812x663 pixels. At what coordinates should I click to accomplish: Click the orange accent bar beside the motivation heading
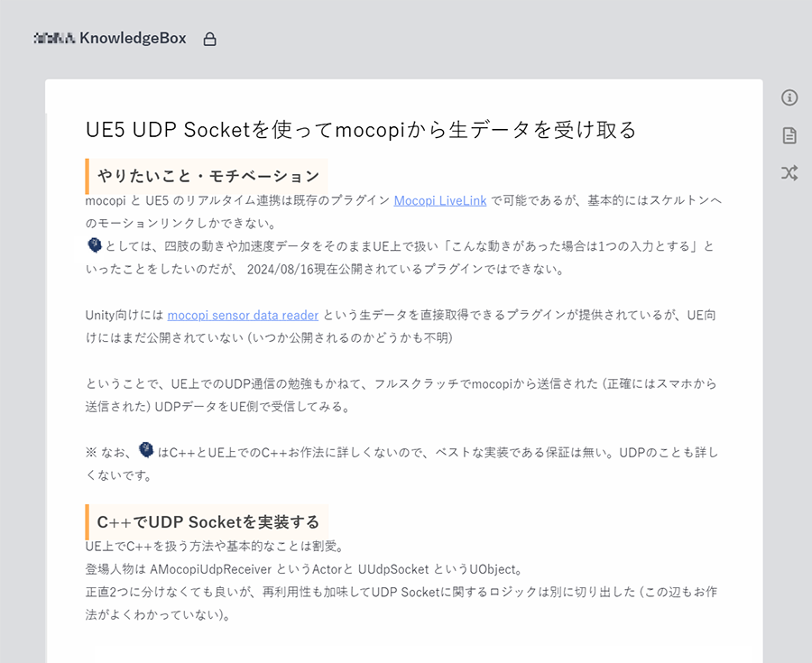(x=87, y=175)
